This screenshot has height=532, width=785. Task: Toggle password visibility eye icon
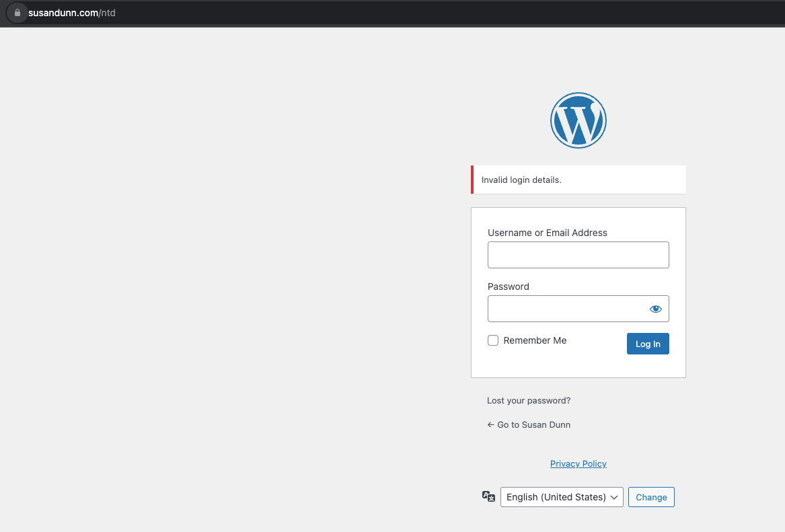click(x=655, y=309)
